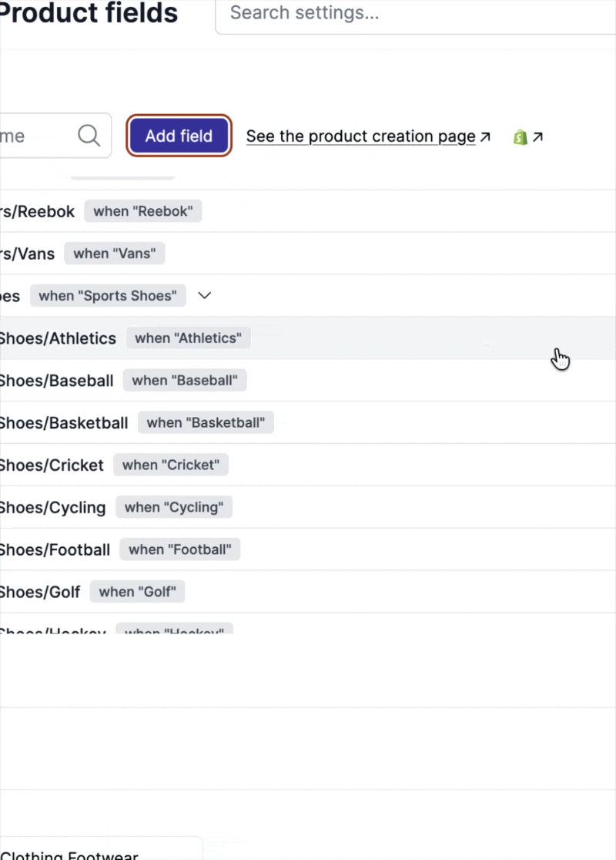Click the external arrow after product creation page
The height and width of the screenshot is (860, 616).
point(485,136)
